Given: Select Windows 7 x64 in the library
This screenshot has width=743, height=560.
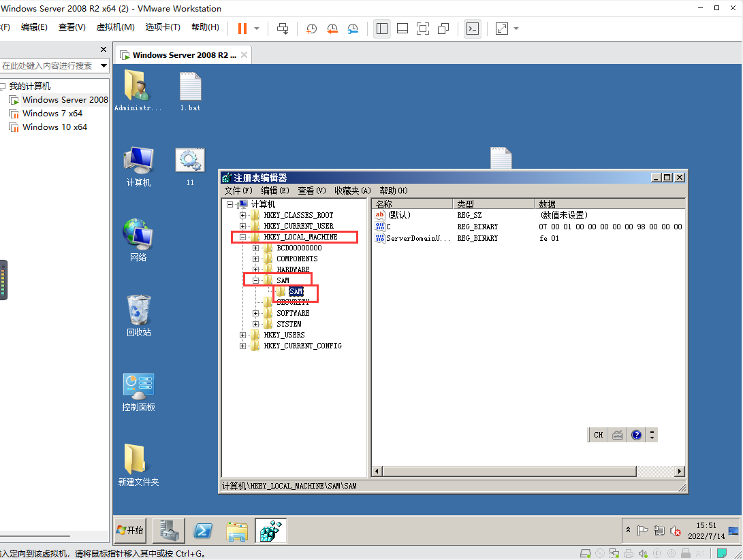Looking at the screenshot, I should pos(52,114).
